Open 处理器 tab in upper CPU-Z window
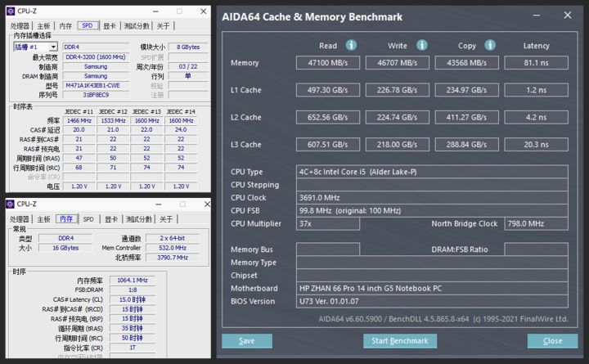The image size is (589, 364). coord(20,26)
